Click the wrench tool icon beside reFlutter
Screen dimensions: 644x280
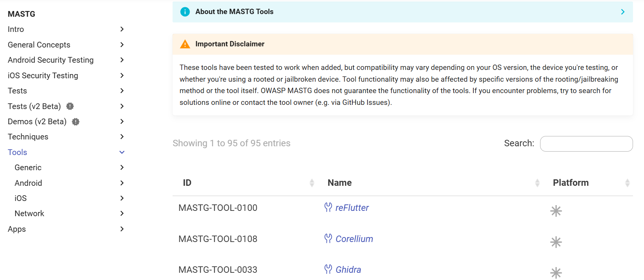click(x=328, y=207)
